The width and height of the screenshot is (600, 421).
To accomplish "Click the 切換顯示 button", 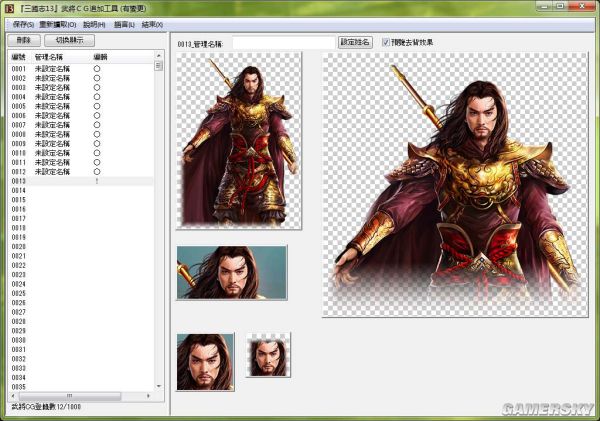I will tap(70, 40).
